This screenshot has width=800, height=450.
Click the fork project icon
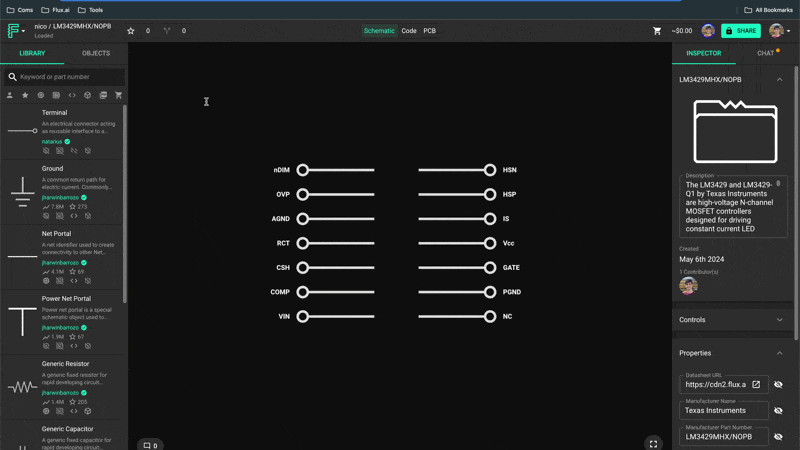pyautogui.click(x=167, y=31)
